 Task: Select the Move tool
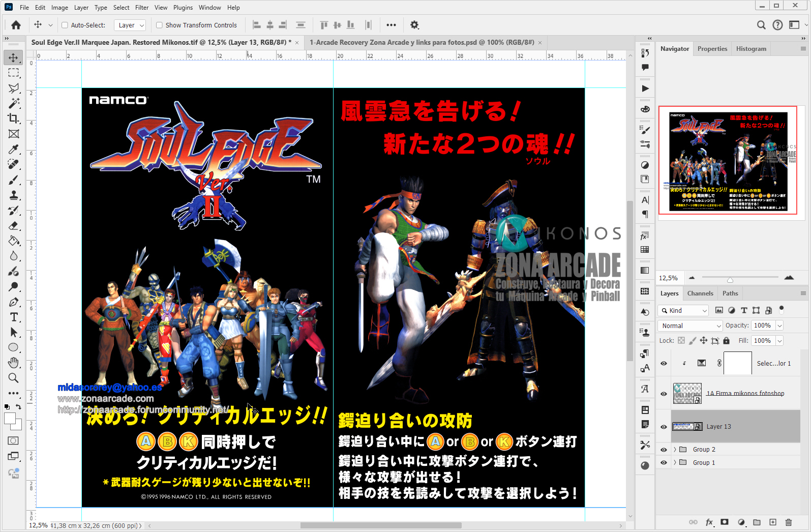pos(14,57)
